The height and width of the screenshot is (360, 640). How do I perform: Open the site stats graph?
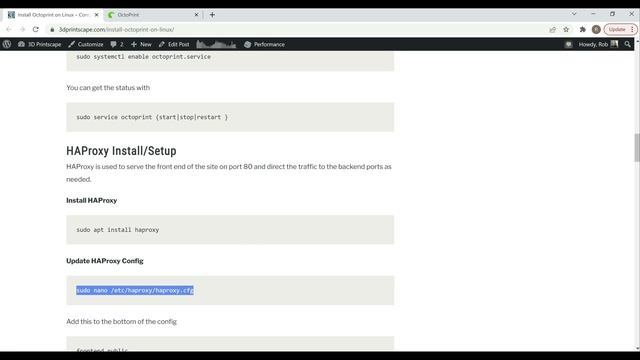point(216,44)
